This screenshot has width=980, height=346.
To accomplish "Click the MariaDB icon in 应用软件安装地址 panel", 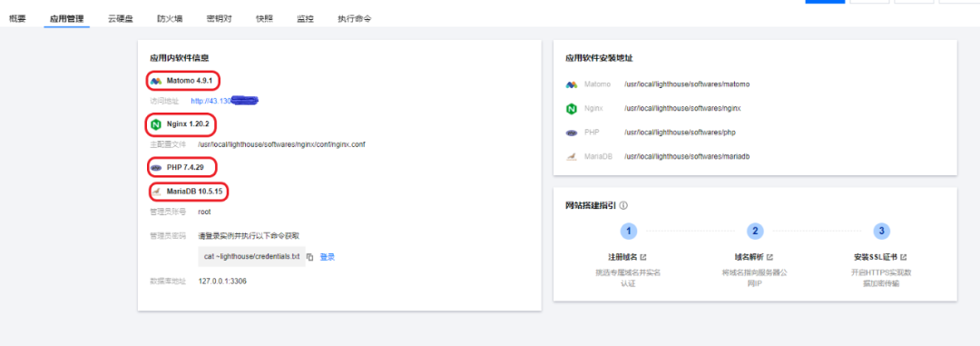I will 572,156.
